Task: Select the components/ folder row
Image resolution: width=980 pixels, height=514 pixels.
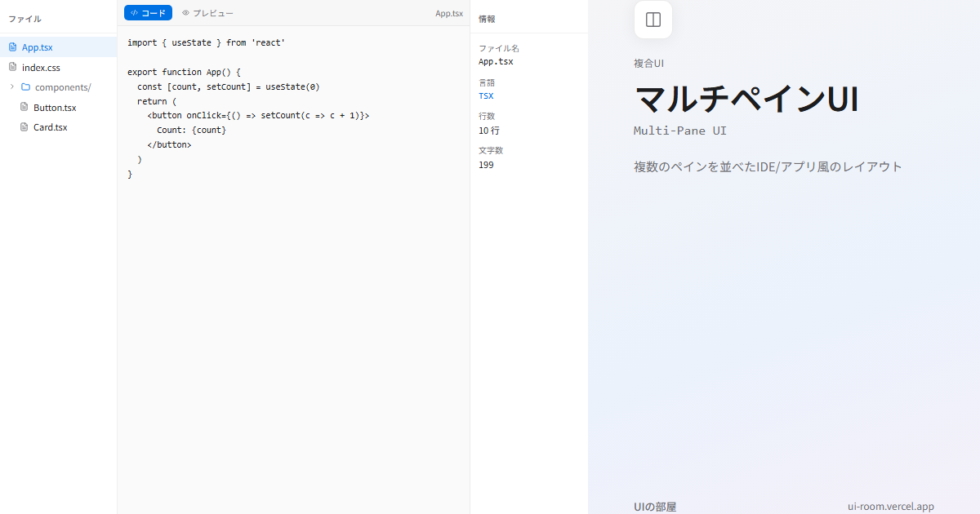Action: (58, 87)
